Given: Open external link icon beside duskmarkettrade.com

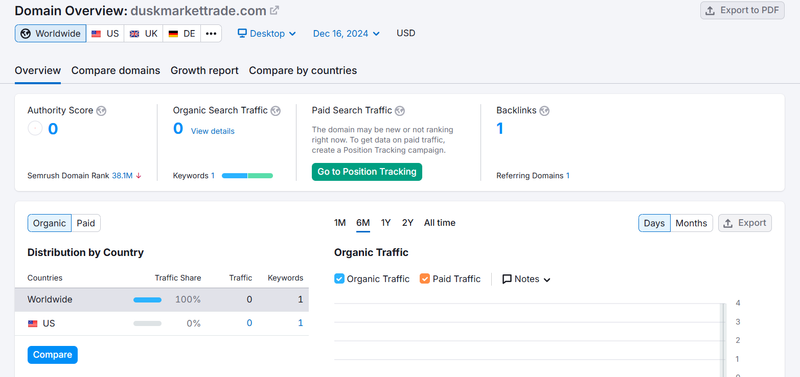Looking at the screenshot, I should [x=274, y=10].
